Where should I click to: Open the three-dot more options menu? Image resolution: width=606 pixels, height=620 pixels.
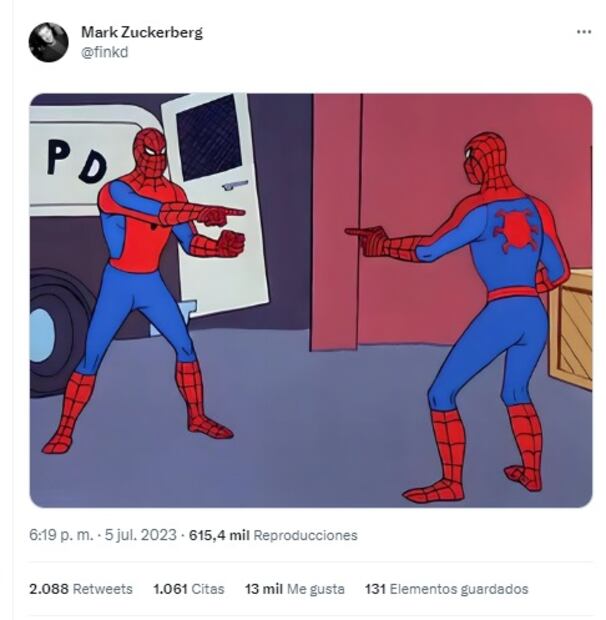pos(584,32)
